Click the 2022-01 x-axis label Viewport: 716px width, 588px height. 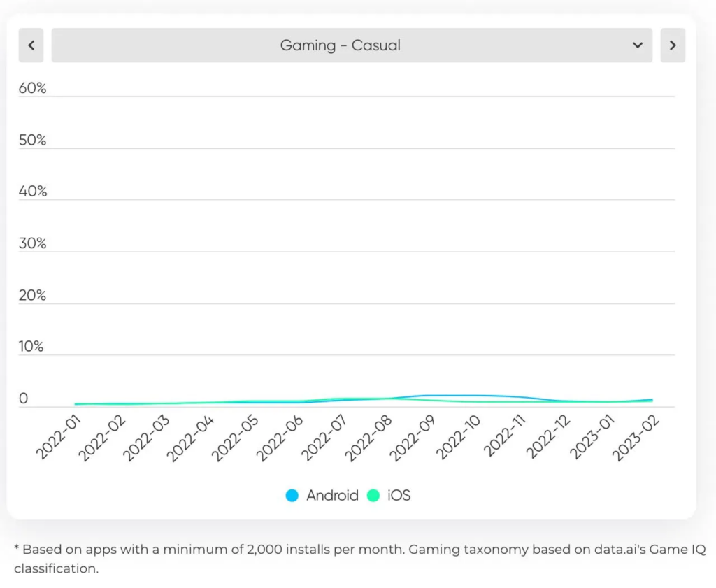(59, 438)
